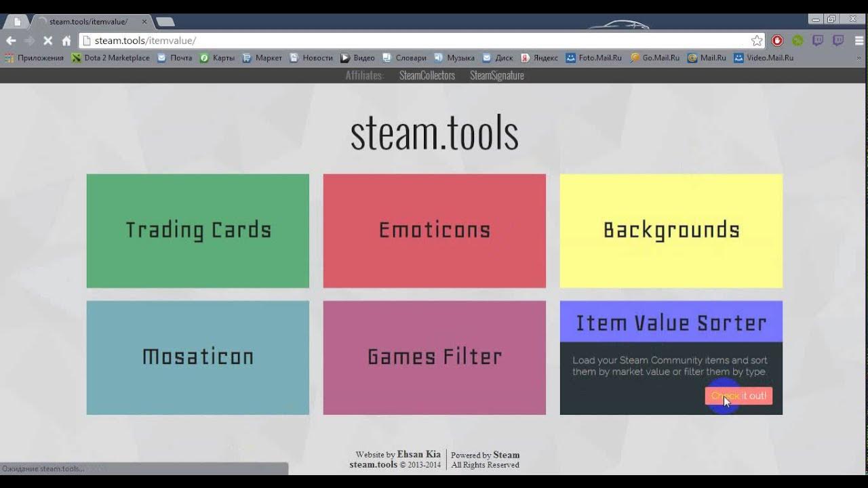
Task: Open the SteamCollectors affiliate link
Action: click(x=427, y=75)
